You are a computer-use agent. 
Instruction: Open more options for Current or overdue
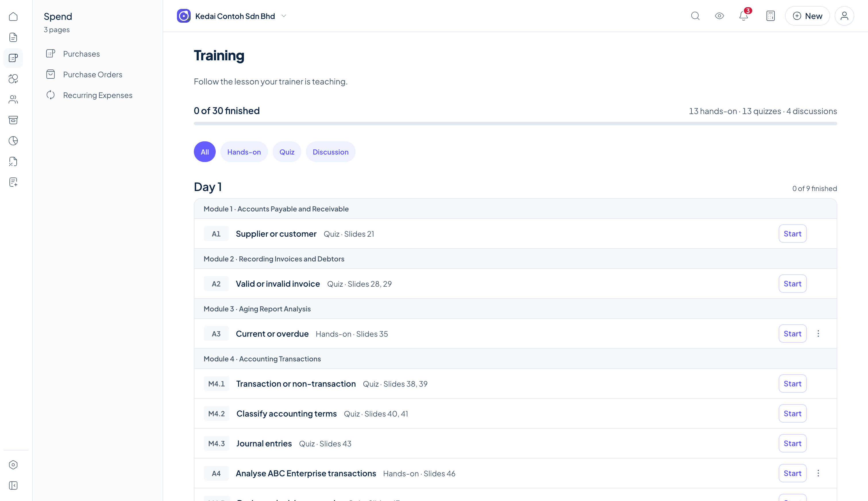818,334
